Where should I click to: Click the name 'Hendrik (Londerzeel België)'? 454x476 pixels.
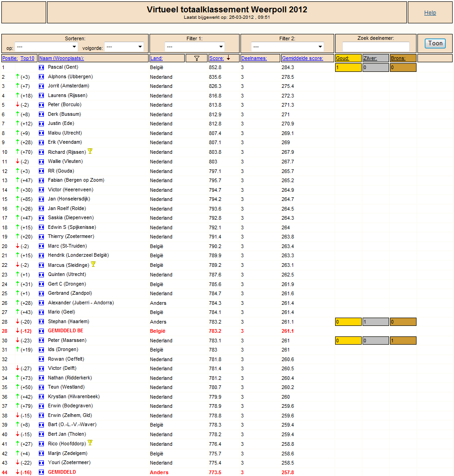tap(78, 255)
